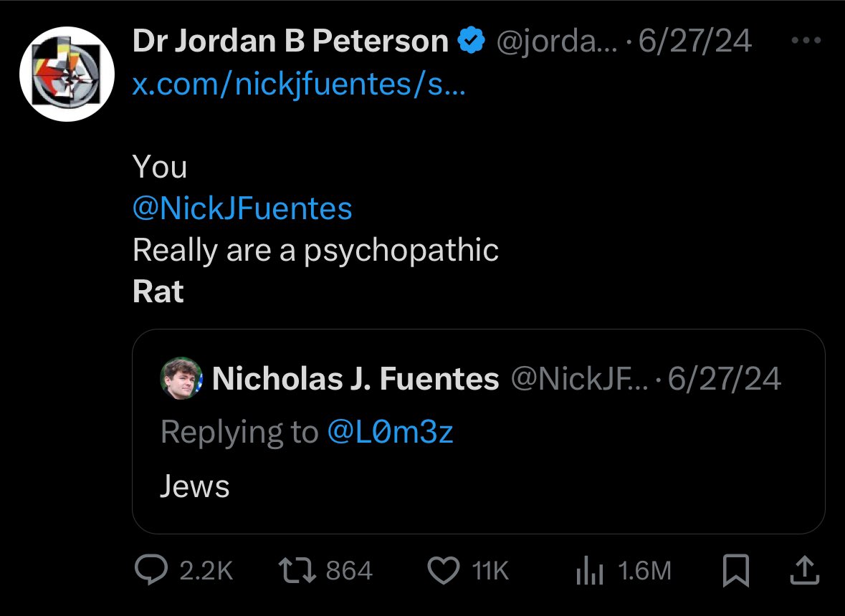Click the 2.2K replies count
845x616 pixels.
click(x=206, y=571)
